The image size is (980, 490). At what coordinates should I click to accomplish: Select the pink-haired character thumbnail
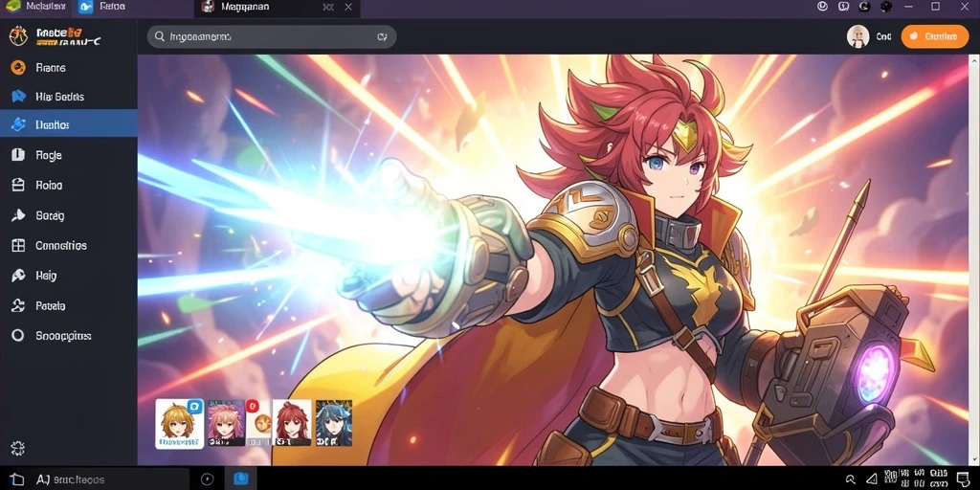click(x=226, y=423)
